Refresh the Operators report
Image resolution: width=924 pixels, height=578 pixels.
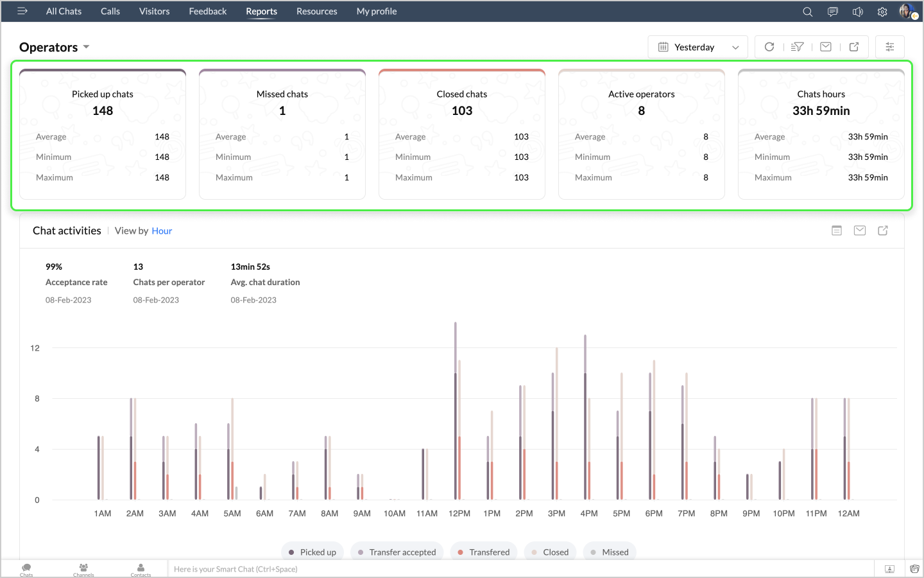(x=769, y=47)
